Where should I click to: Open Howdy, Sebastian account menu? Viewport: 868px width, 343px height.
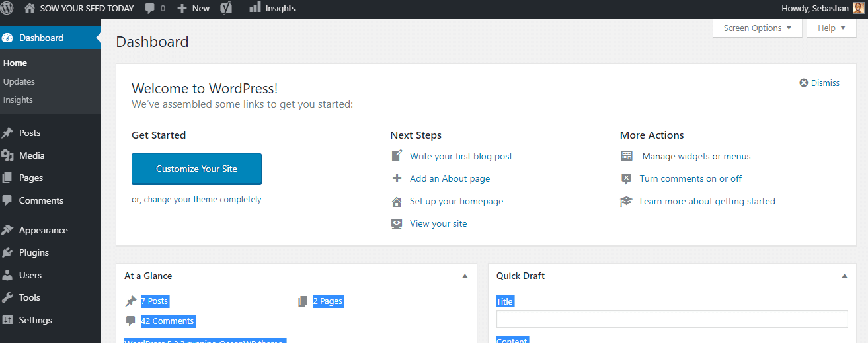(822, 9)
